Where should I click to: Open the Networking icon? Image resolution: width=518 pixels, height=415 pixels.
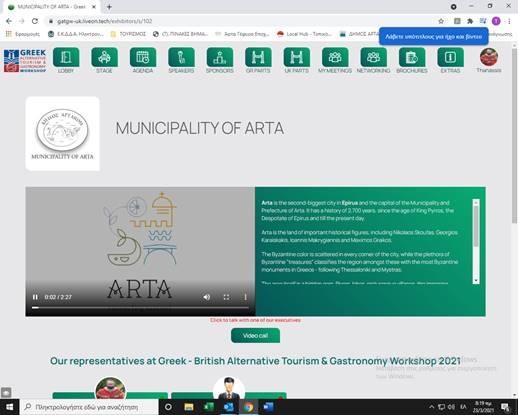(x=373, y=57)
